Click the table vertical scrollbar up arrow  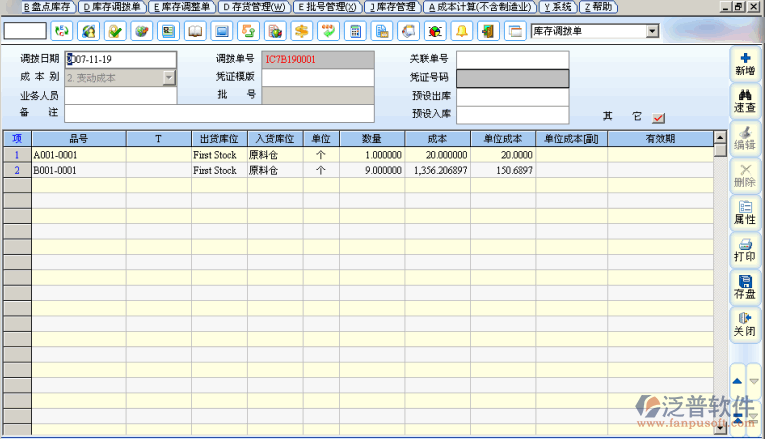720,151
